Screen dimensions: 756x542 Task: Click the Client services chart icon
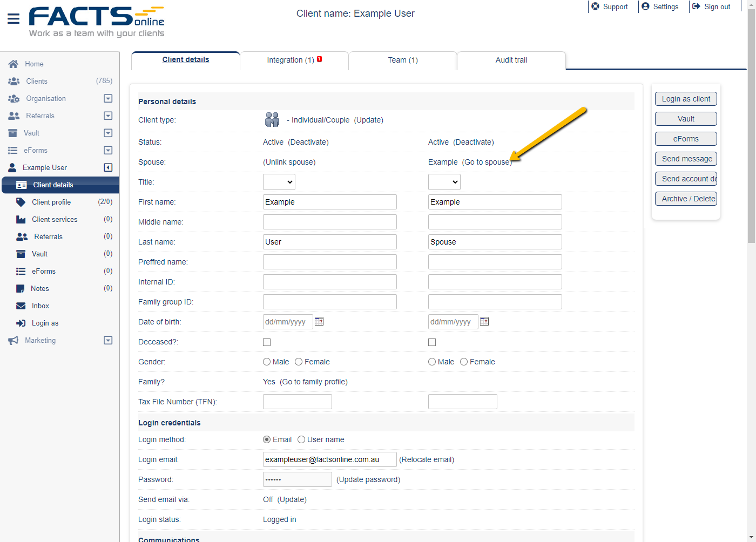tap(21, 219)
